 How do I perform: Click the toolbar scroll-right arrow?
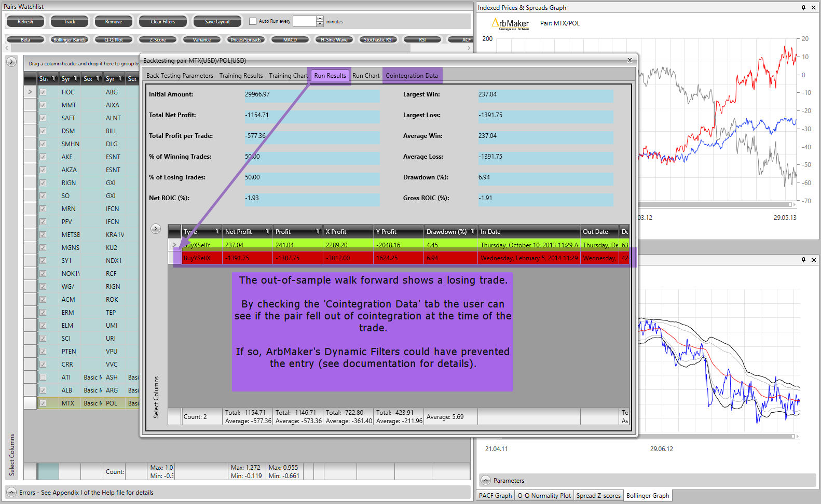[469, 48]
